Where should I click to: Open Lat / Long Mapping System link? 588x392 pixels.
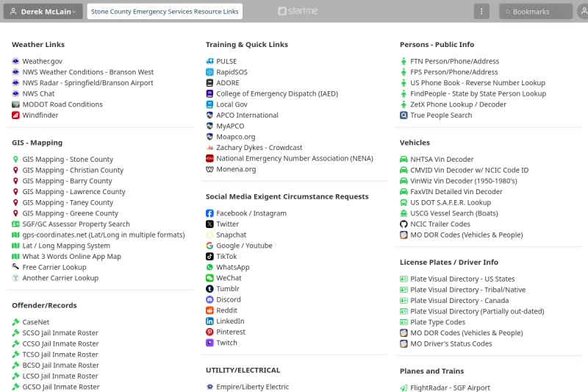coord(66,246)
